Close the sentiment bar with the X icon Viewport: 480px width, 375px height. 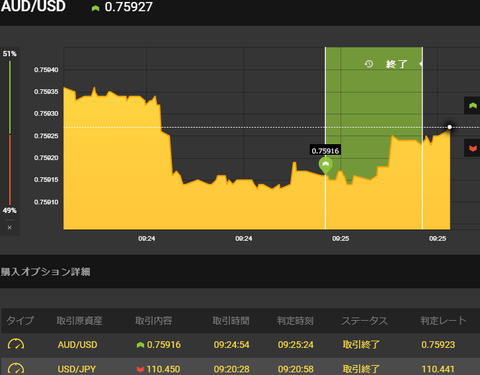10,227
